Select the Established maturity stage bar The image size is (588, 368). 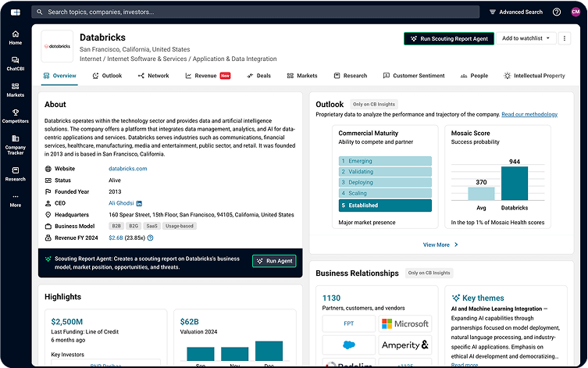click(x=384, y=205)
